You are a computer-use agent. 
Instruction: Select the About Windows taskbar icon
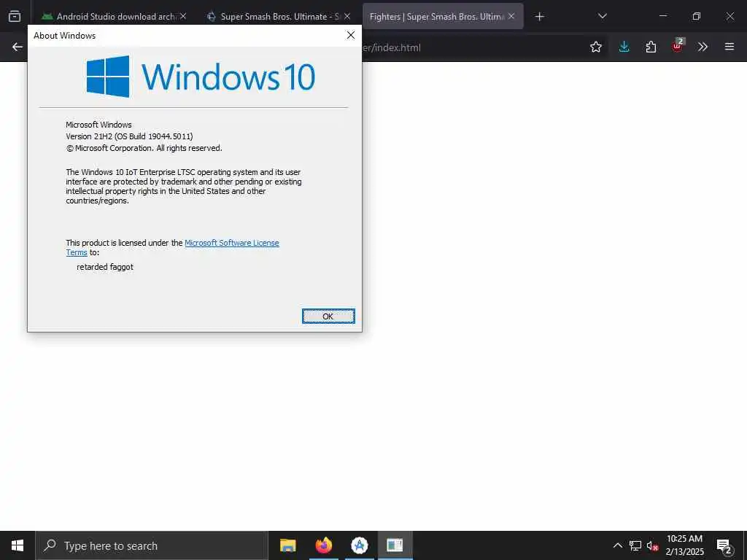(x=395, y=545)
